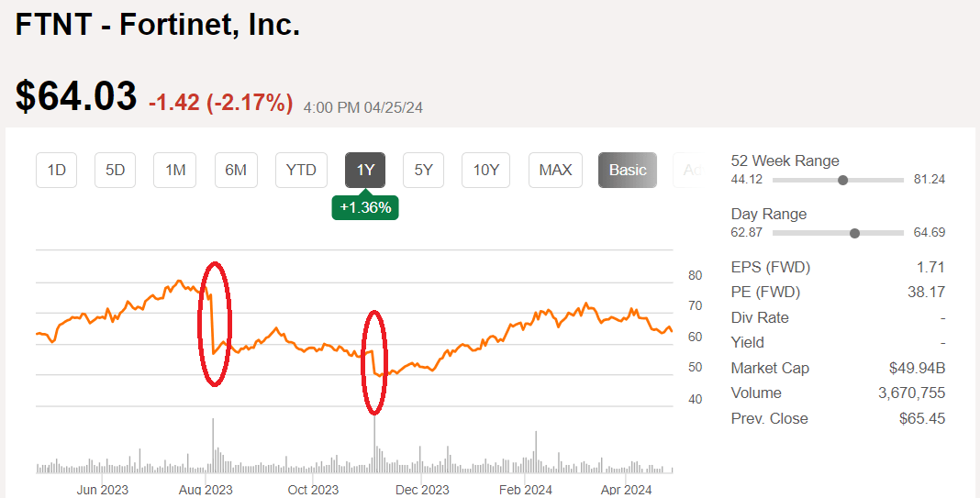The image size is (980, 498).
Task: Select the 6M time range
Action: coord(236,170)
